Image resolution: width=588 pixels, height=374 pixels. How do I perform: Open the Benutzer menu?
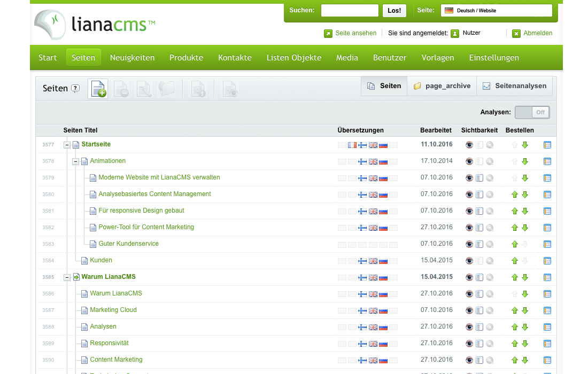pyautogui.click(x=390, y=57)
